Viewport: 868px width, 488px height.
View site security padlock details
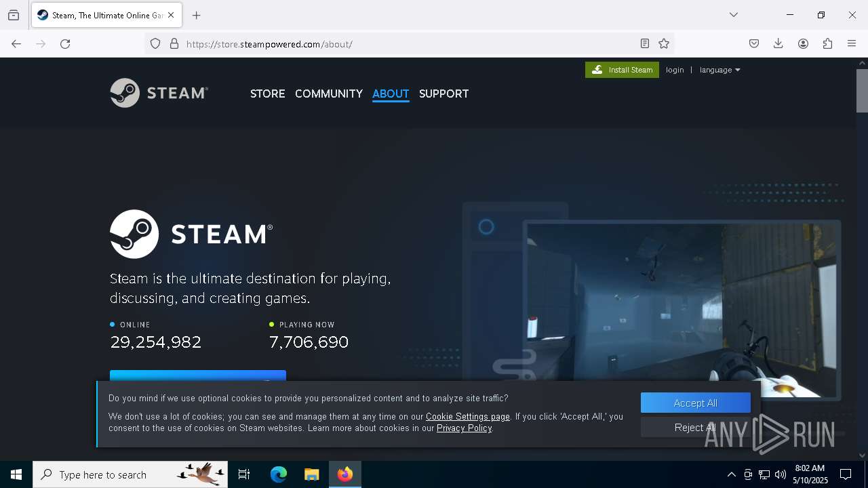174,43
